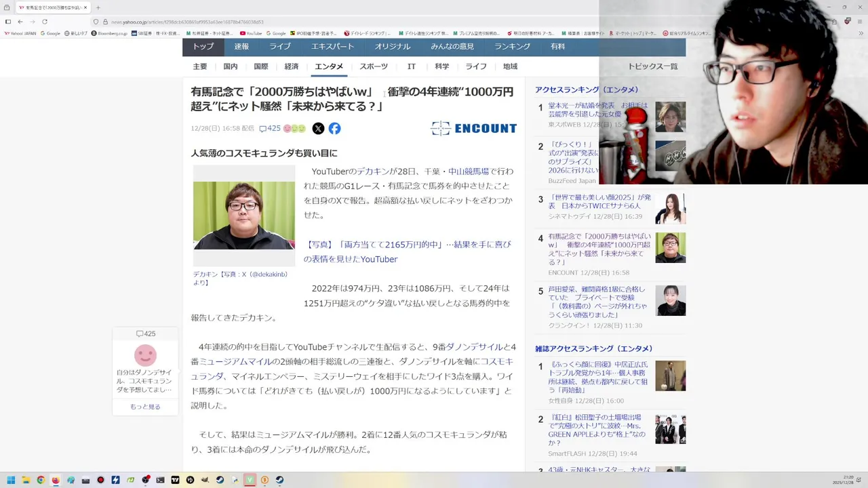This screenshot has height=488, width=868.
Task: Click the 中山競馬場 link
Action: 468,171
